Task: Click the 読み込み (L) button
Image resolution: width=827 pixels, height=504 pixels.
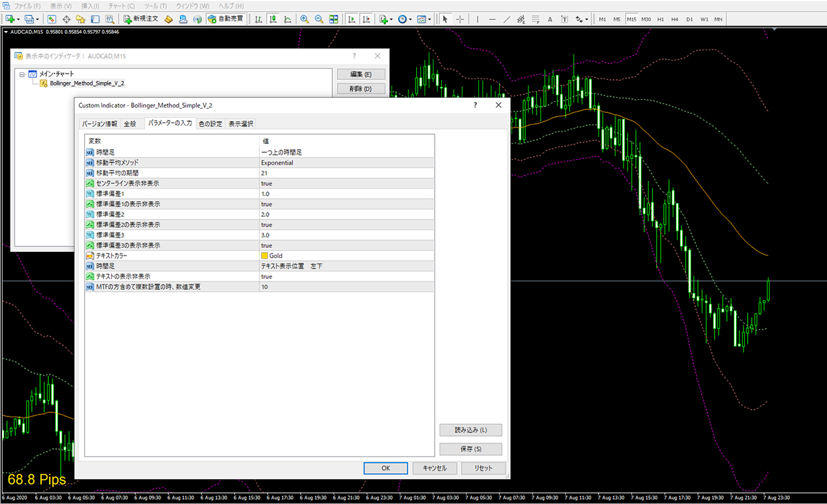Action: tap(471, 430)
